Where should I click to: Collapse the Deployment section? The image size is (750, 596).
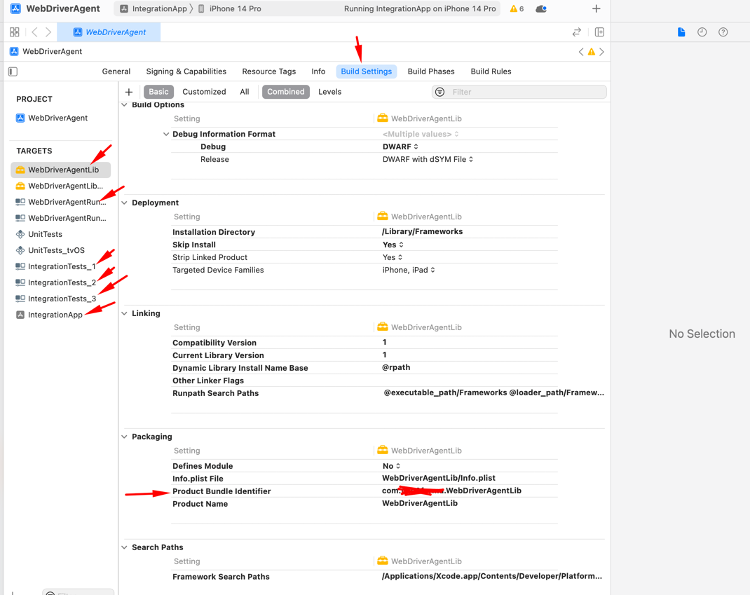coord(124,203)
